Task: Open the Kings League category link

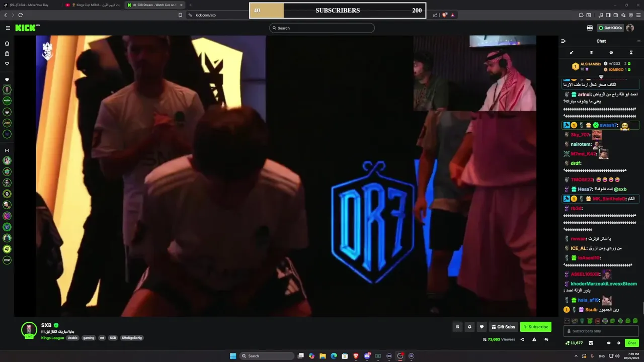Action: [x=52, y=338]
